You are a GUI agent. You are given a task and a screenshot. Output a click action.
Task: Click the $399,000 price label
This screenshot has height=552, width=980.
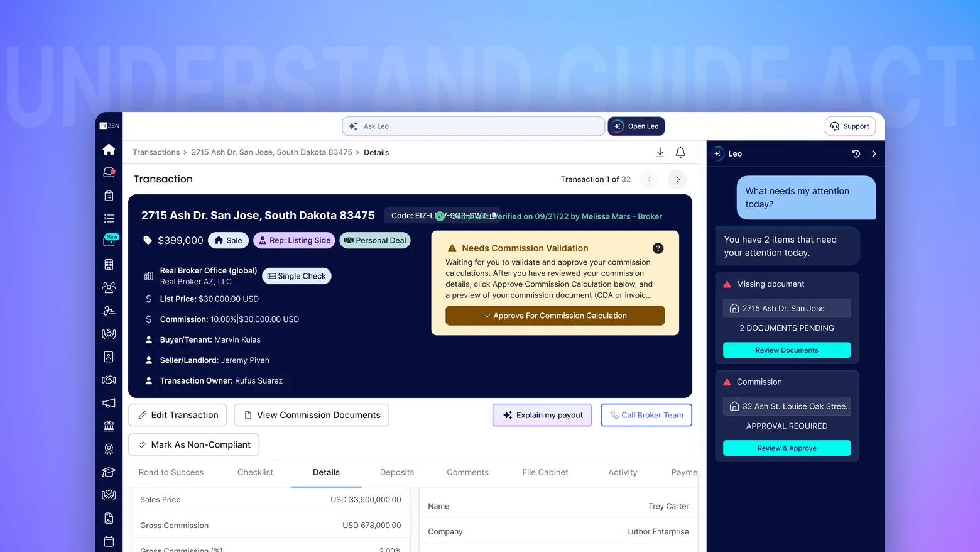pyautogui.click(x=180, y=240)
